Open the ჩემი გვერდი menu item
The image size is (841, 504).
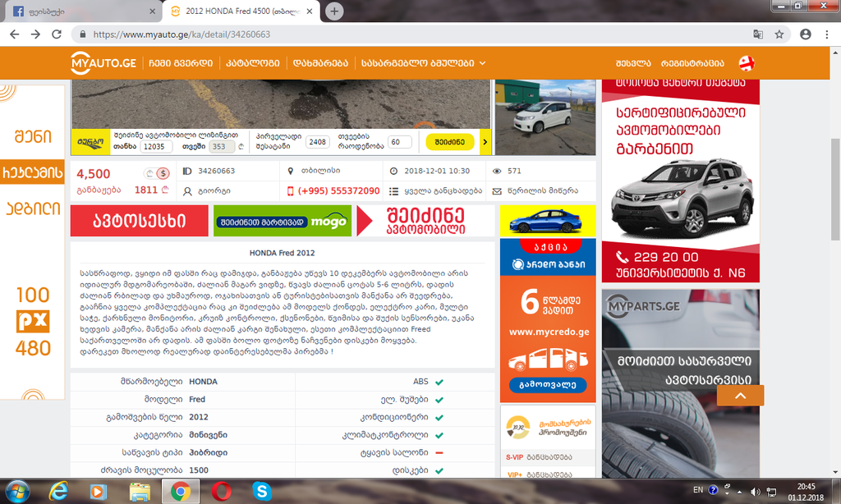tap(181, 63)
